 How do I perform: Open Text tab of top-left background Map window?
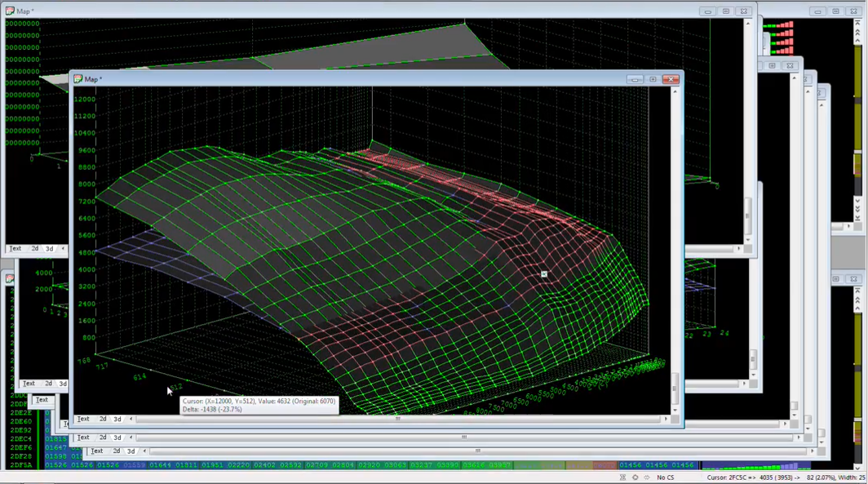[15, 249]
